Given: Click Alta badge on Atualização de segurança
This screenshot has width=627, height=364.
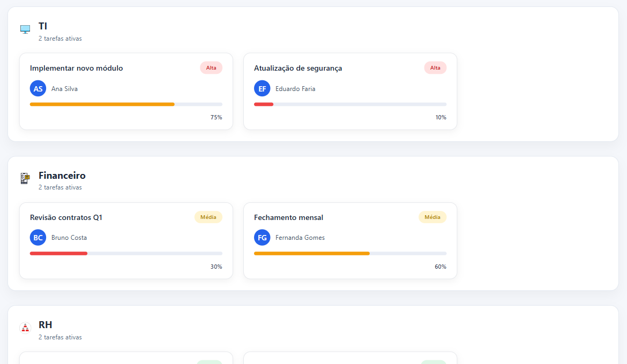Looking at the screenshot, I should 435,68.
